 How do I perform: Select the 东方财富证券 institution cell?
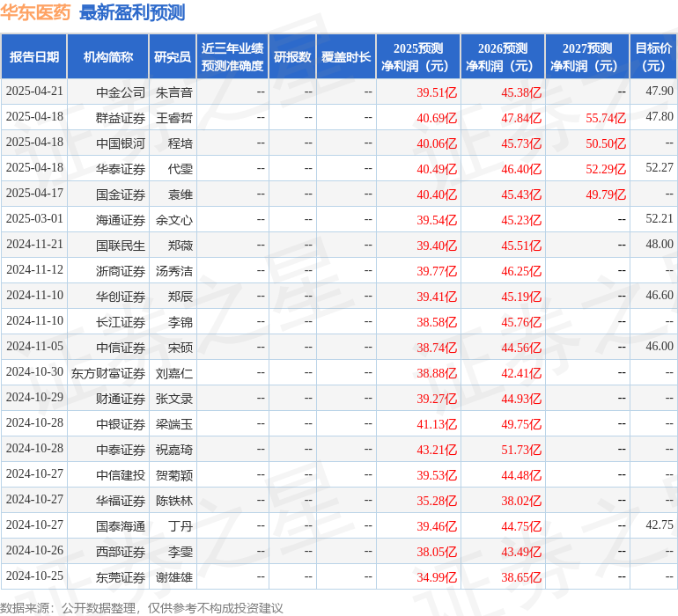point(108,372)
